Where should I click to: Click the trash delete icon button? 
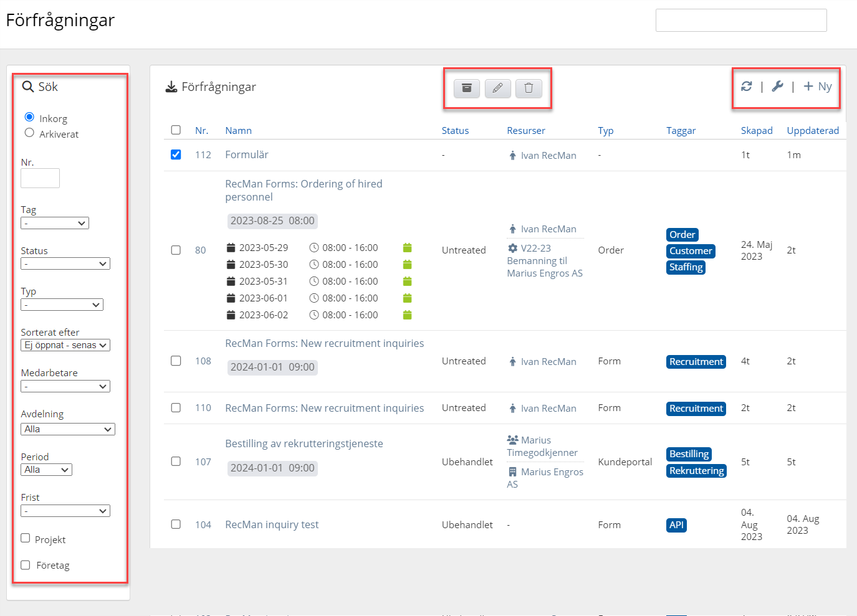(529, 88)
